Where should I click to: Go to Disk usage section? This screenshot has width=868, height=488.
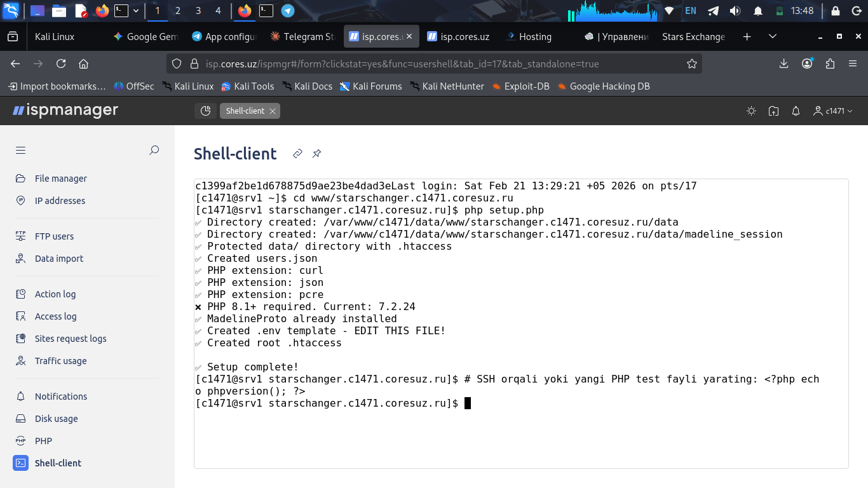click(56, 419)
